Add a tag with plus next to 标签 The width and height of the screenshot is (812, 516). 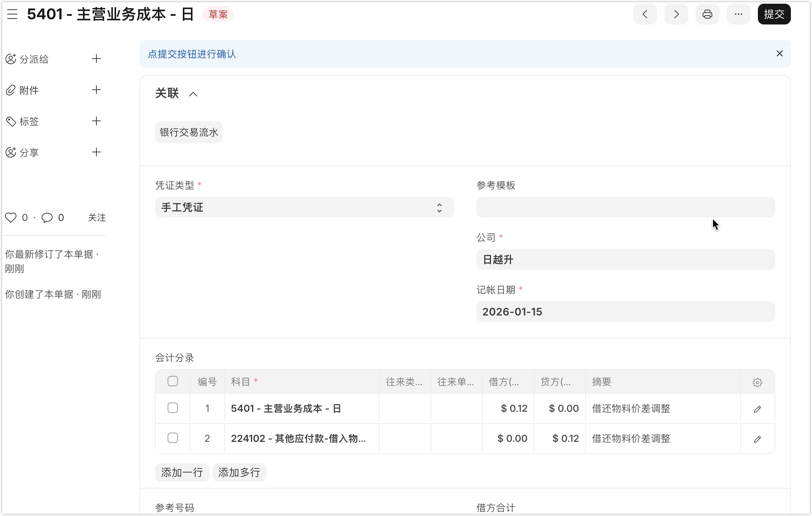click(96, 121)
